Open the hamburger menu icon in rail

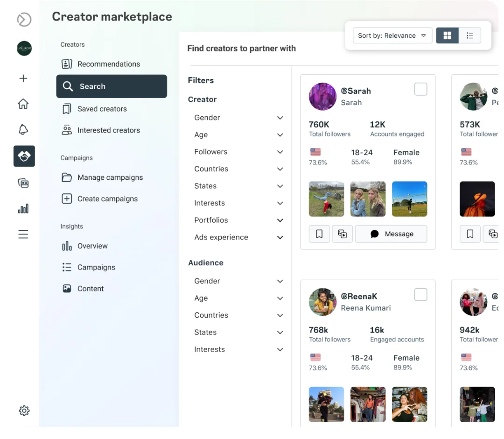[x=23, y=234]
